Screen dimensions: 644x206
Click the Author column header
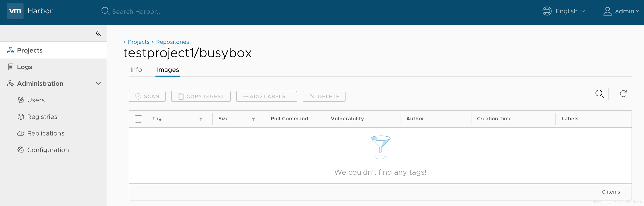tap(415, 119)
